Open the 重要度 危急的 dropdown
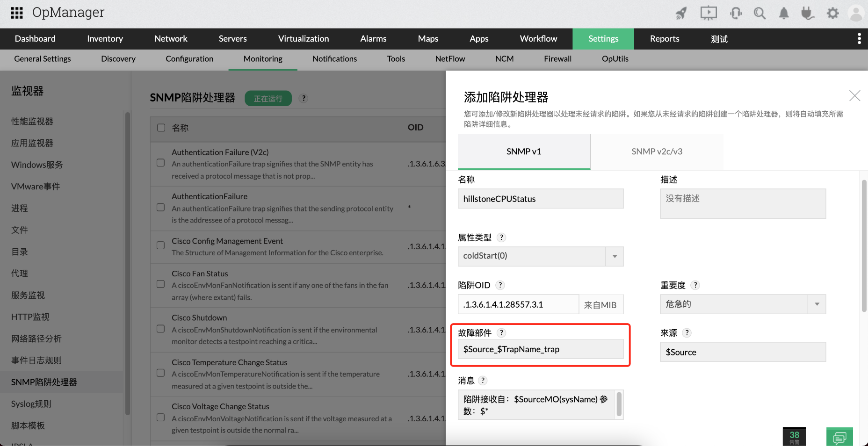The height and width of the screenshot is (447, 868). (x=743, y=304)
